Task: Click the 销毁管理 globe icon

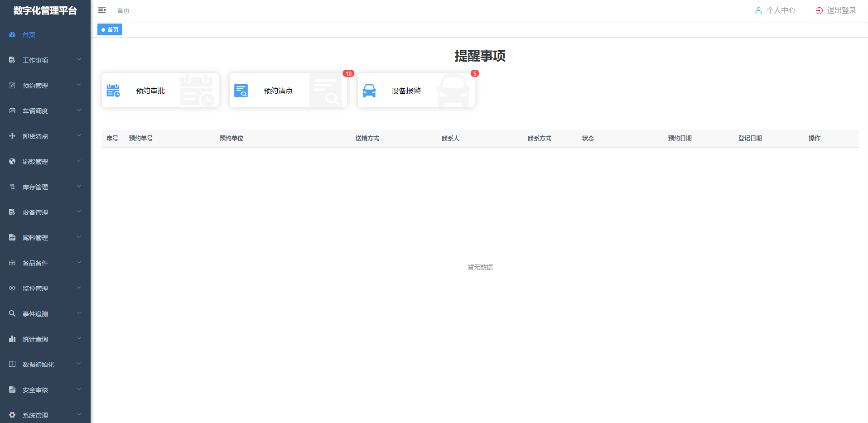Action: (x=12, y=161)
